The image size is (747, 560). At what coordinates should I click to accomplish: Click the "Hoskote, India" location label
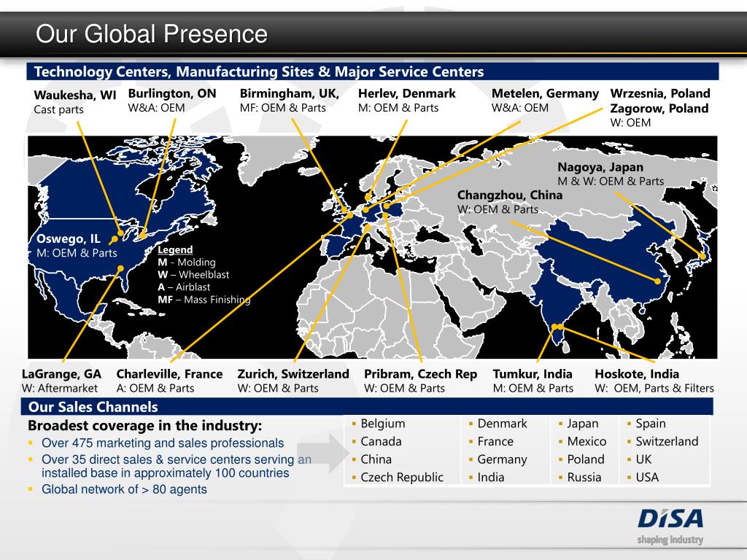637,374
